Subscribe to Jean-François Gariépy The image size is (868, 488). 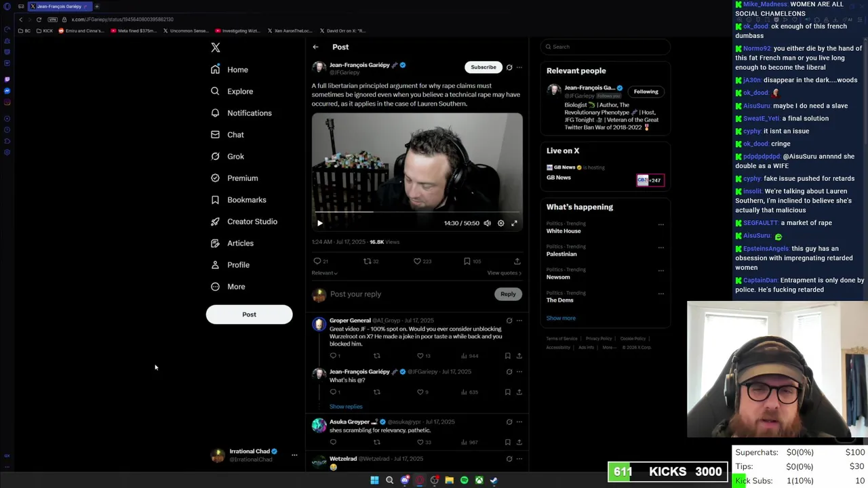[484, 67]
